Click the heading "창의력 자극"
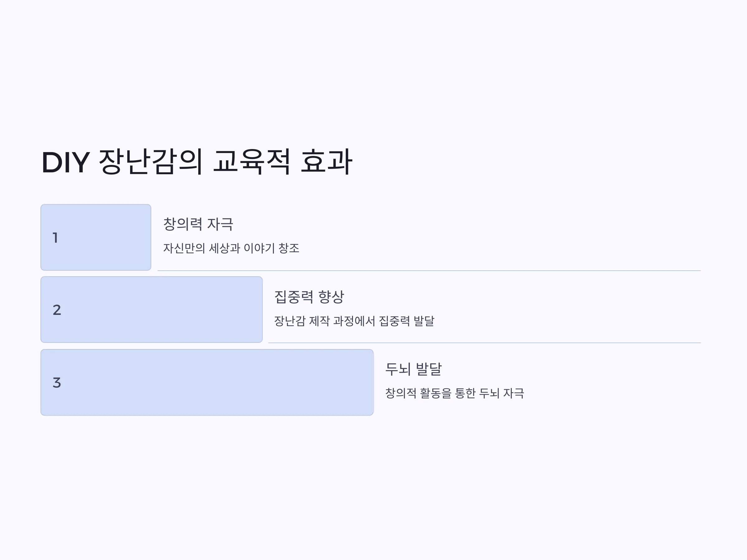Viewport: 747px width, 560px height. (x=198, y=224)
